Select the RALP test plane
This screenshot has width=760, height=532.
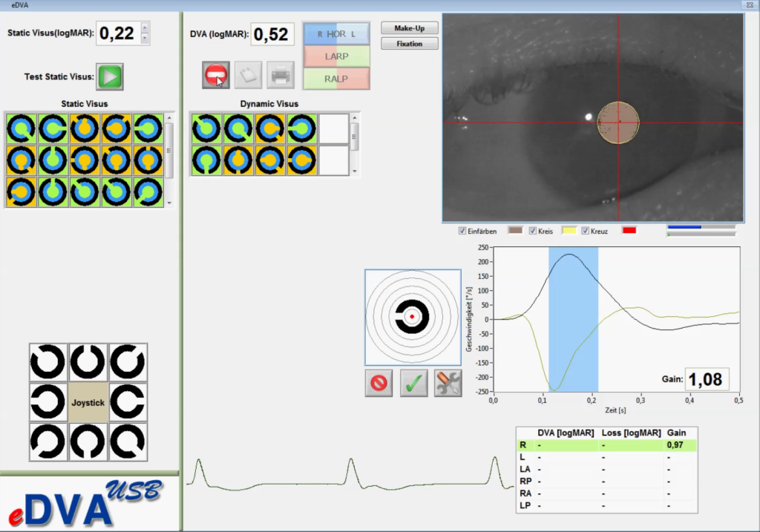point(336,78)
